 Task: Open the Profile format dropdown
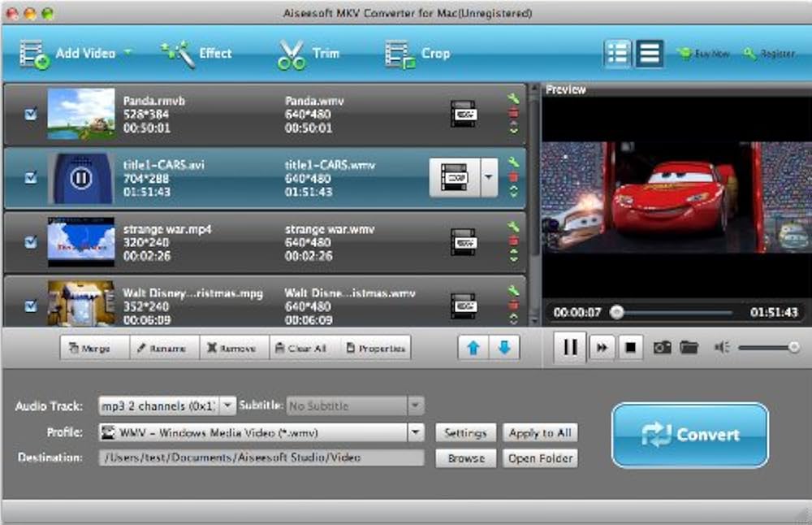[416, 433]
